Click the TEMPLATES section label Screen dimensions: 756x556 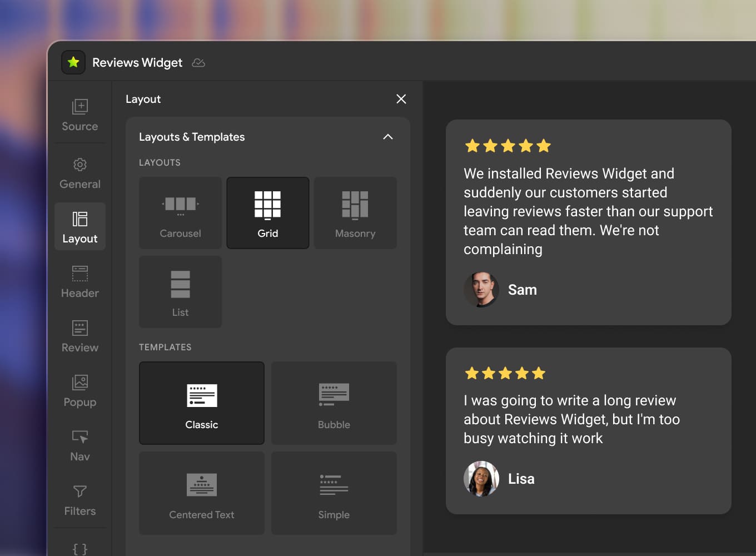[x=165, y=347]
